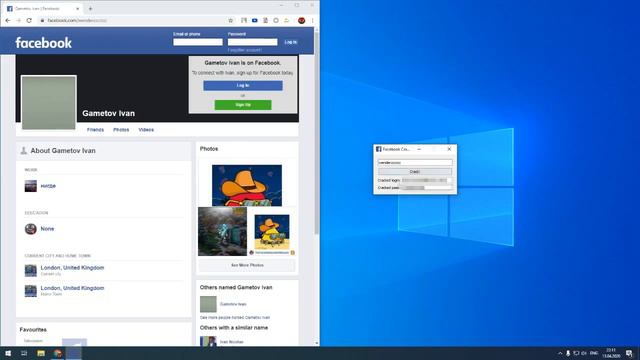Switch to the Photos tab

point(121,130)
